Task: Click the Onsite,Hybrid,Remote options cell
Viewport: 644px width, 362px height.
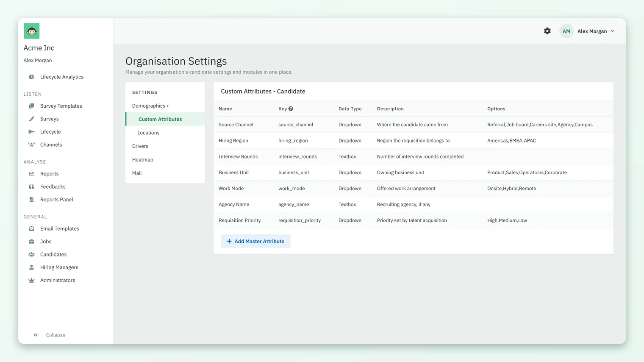Action: (x=512, y=189)
